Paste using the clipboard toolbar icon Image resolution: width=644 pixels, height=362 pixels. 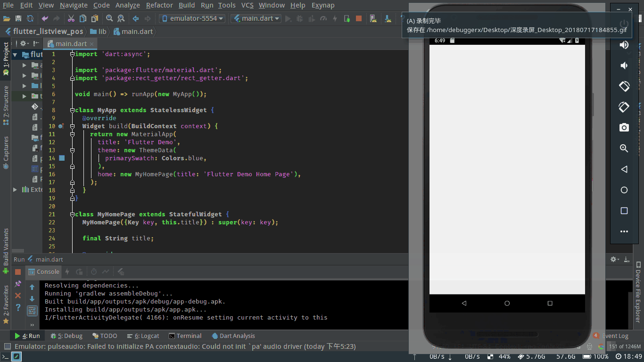point(95,18)
